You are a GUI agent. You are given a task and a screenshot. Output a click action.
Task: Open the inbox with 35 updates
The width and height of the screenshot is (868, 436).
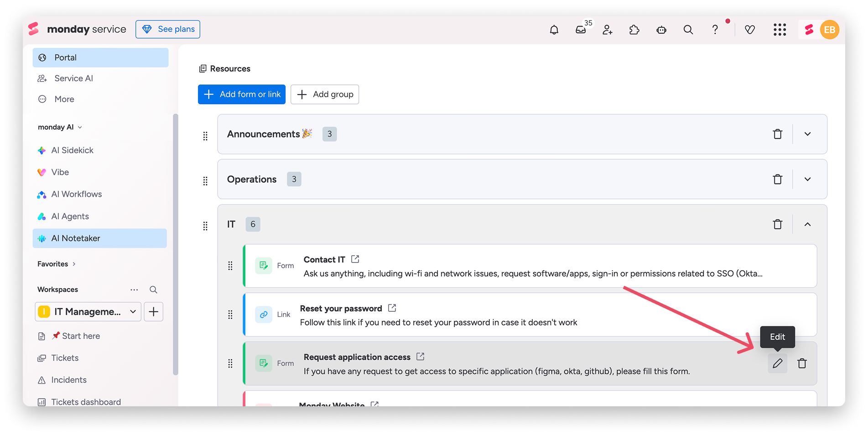tap(581, 30)
